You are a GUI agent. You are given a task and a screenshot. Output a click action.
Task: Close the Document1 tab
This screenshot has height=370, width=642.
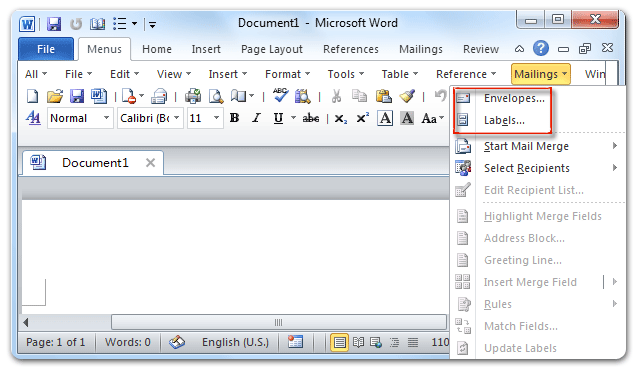[150, 163]
